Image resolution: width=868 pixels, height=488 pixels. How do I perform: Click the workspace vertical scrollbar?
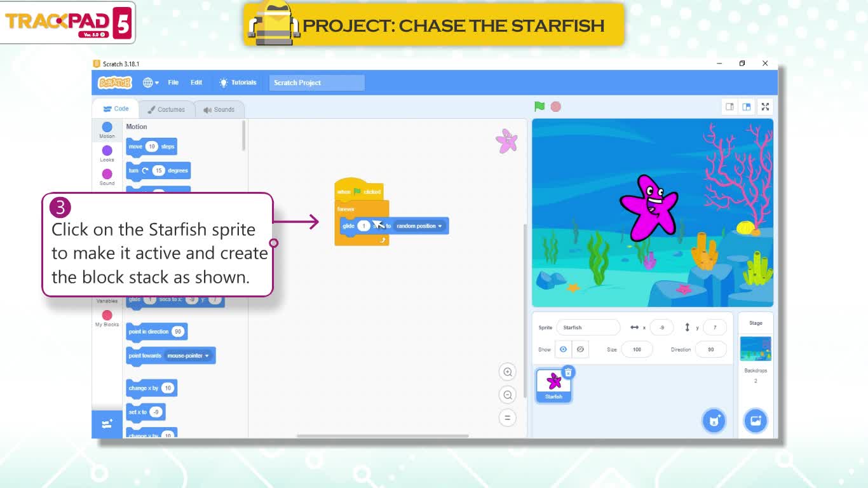(x=525, y=311)
